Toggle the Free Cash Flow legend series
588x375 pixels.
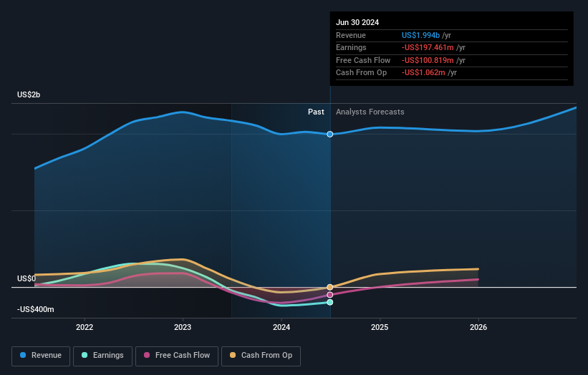[177, 356]
